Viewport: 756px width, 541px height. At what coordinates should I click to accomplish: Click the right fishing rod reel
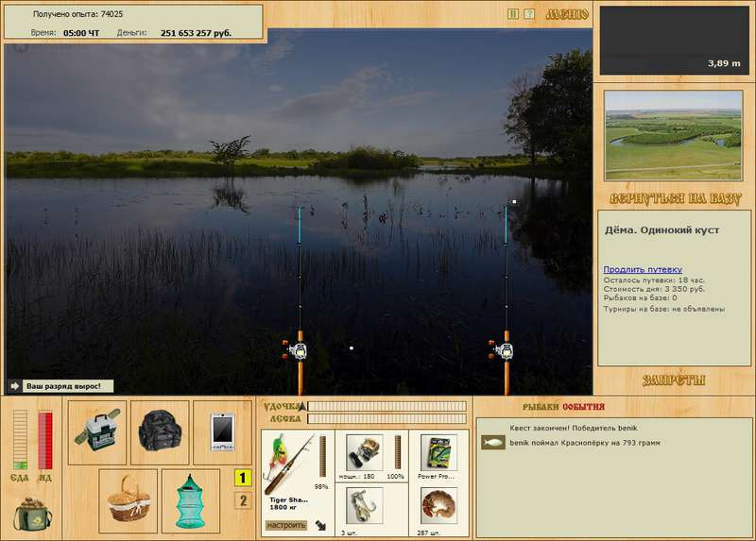502,349
